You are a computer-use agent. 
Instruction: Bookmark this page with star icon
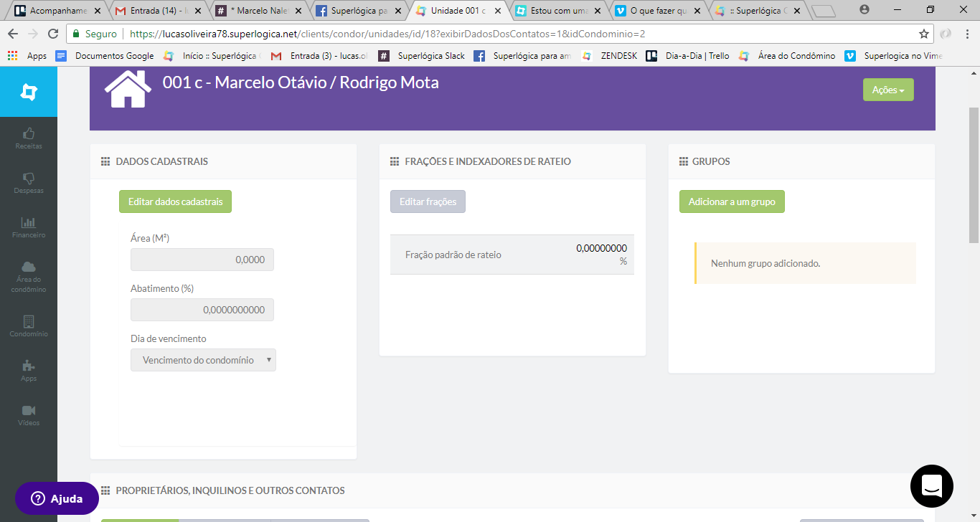point(924,34)
